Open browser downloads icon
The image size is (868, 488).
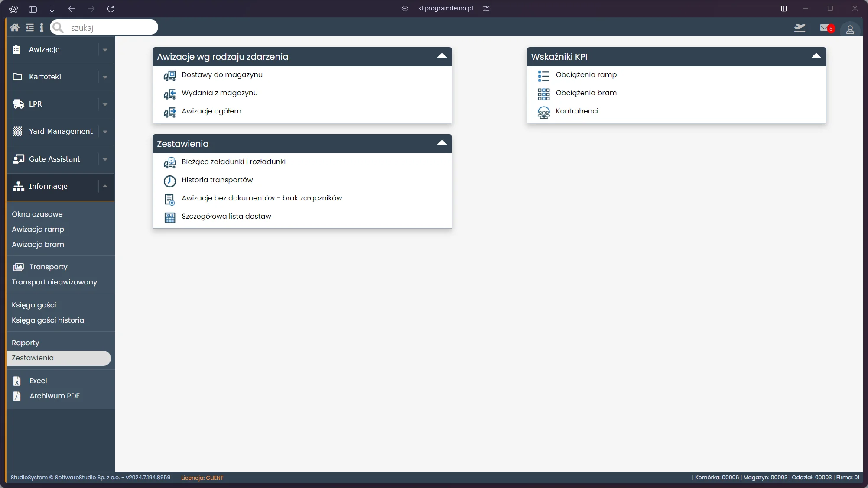tap(52, 9)
